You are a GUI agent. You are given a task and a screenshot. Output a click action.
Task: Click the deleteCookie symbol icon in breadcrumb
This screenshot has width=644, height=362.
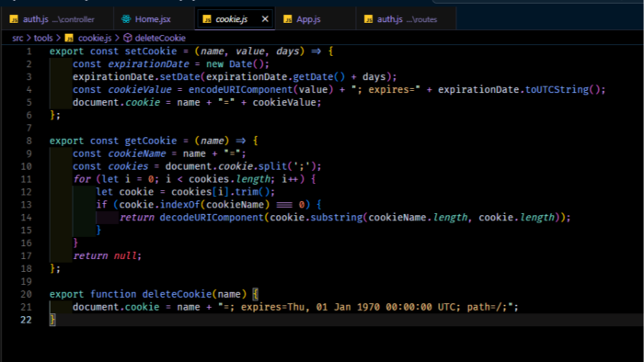coord(128,38)
